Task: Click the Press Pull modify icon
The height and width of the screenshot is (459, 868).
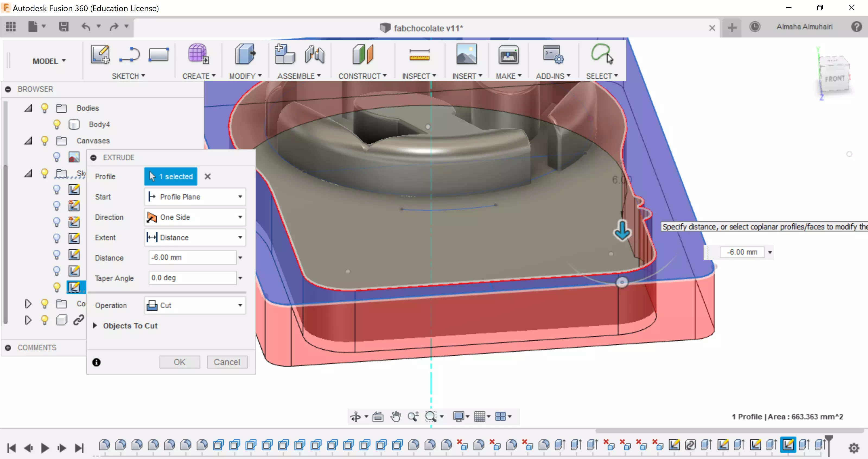Action: pyautogui.click(x=245, y=54)
